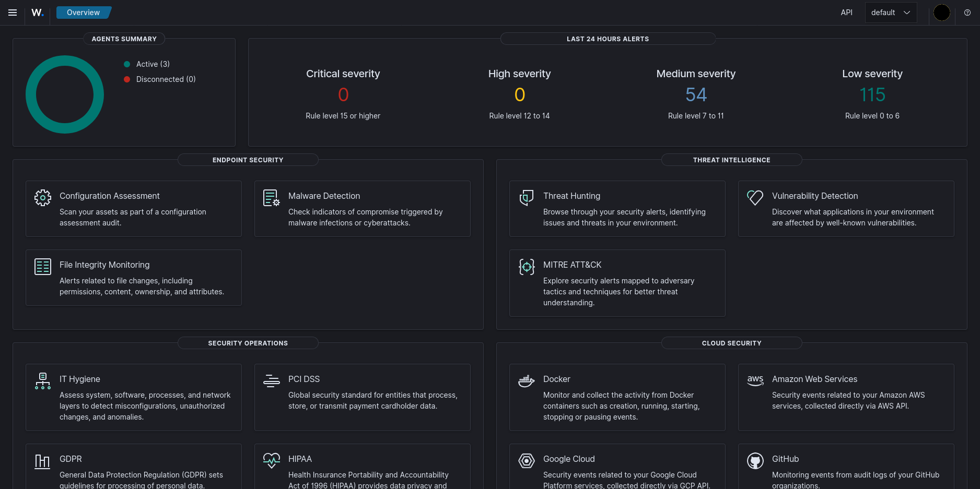View the critical severity alert count
This screenshot has height=489, width=980.
(343, 94)
